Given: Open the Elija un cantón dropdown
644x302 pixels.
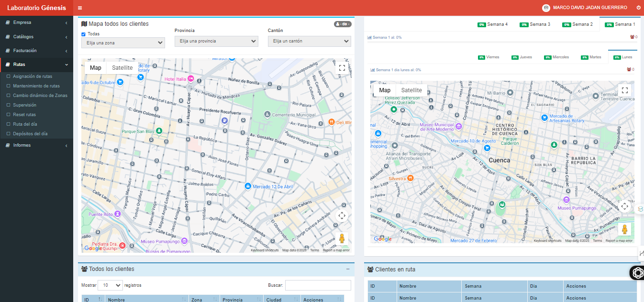Looking at the screenshot, I should [x=309, y=41].
